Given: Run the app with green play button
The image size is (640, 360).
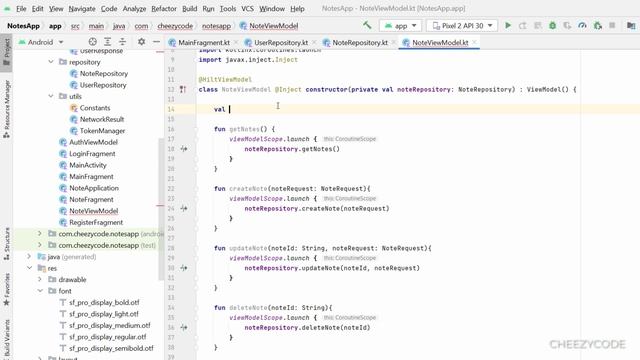Looking at the screenshot, I should click(x=508, y=25).
